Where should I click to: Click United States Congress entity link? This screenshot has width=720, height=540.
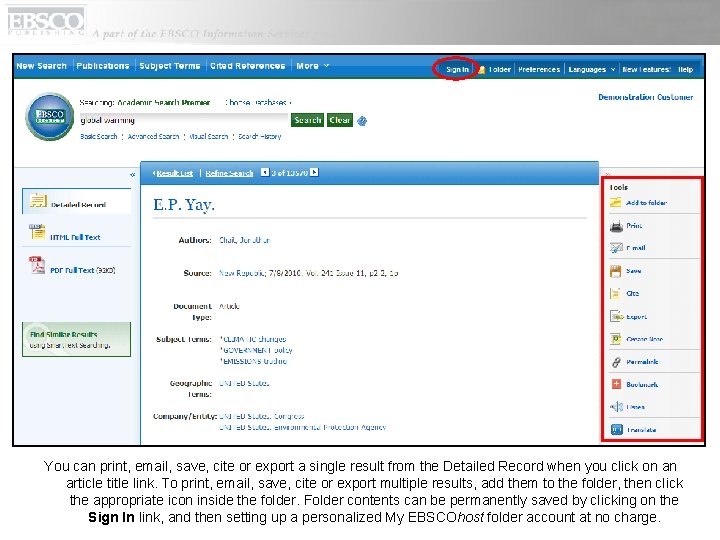(x=262, y=416)
